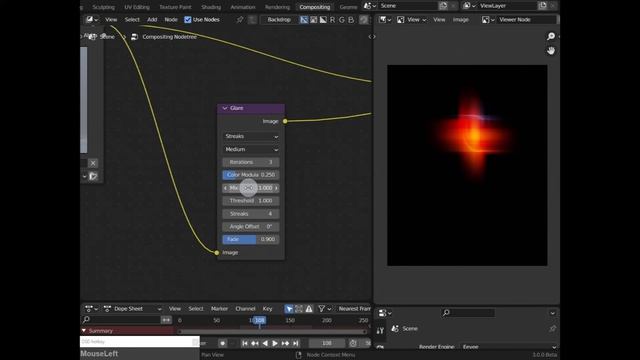Jump to the previous keyframe
Screen dimensions: 640x360
click(255, 343)
